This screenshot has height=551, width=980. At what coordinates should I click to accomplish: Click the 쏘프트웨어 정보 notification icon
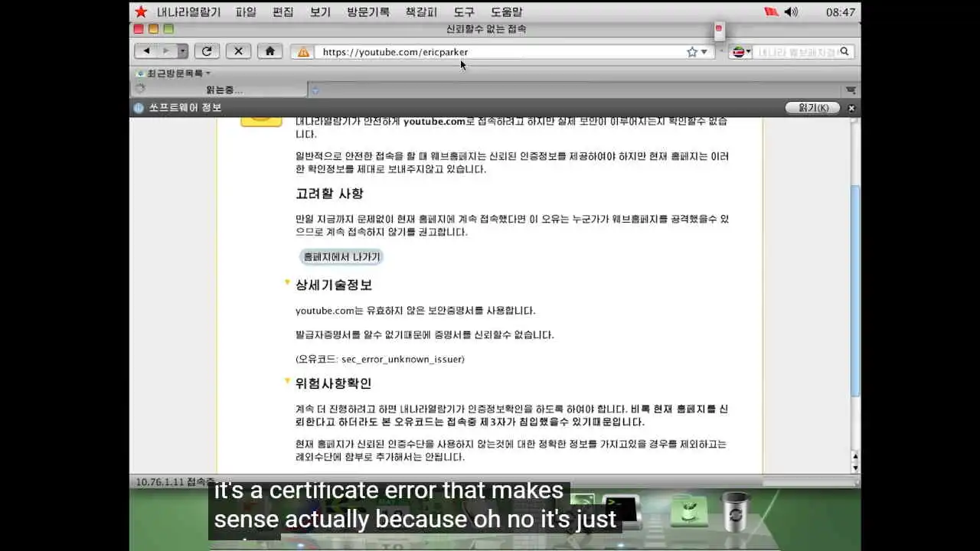[x=139, y=108]
